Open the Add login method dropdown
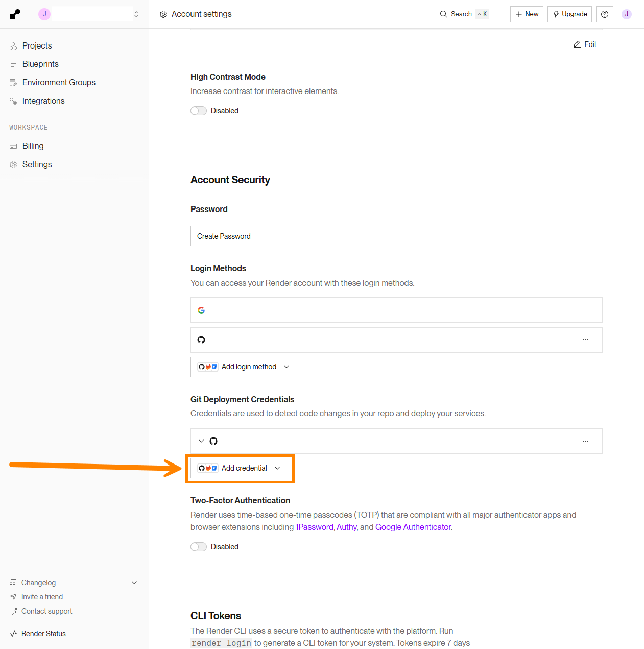This screenshot has width=644, height=649. (x=244, y=367)
